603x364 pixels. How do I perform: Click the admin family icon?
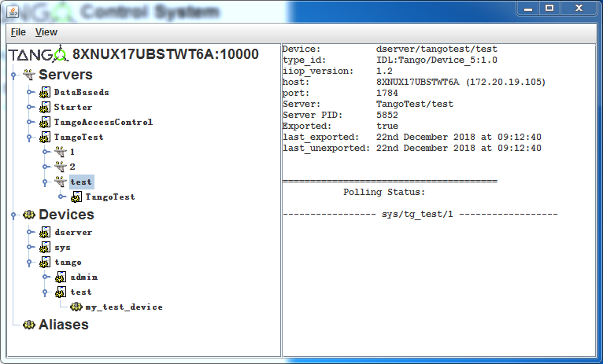click(61, 278)
